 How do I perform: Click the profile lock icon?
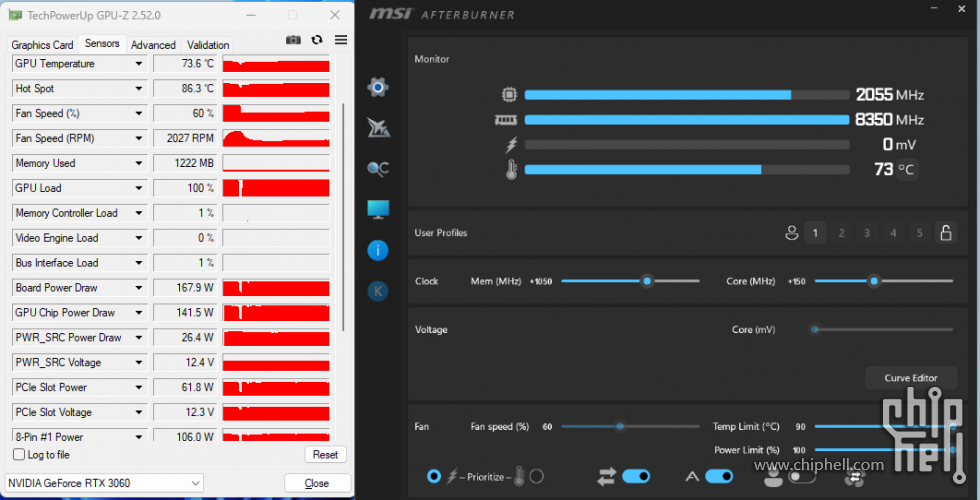pyautogui.click(x=946, y=232)
